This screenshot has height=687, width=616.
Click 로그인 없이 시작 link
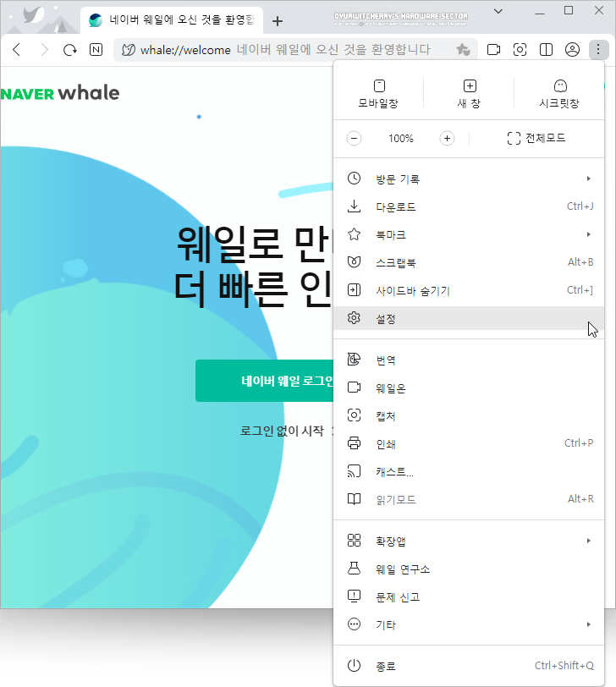pyautogui.click(x=282, y=431)
